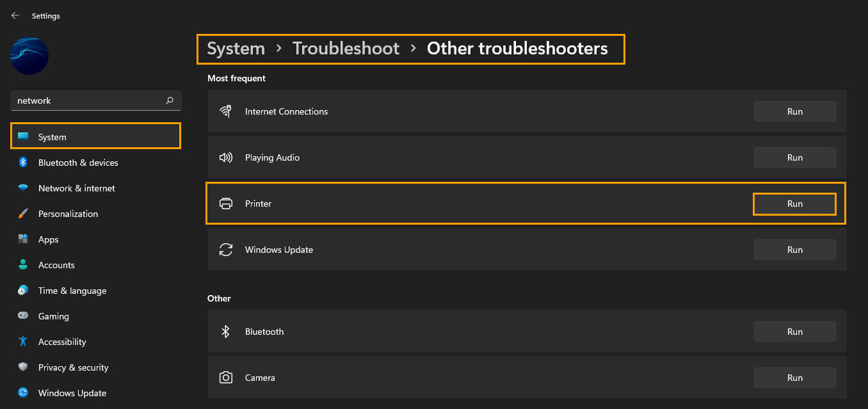The image size is (868, 409).
Task: Click the 'Camera' troubleshooter label
Action: pos(260,378)
